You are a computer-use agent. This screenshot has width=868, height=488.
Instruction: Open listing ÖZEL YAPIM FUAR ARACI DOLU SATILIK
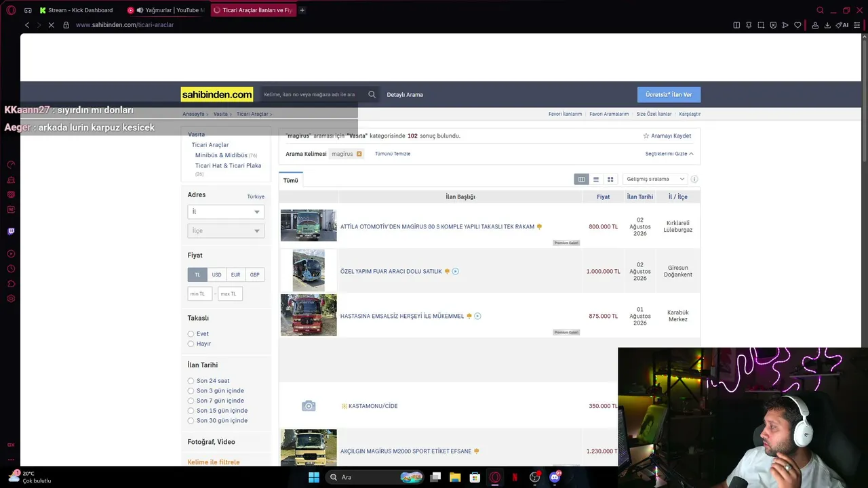pyautogui.click(x=391, y=272)
